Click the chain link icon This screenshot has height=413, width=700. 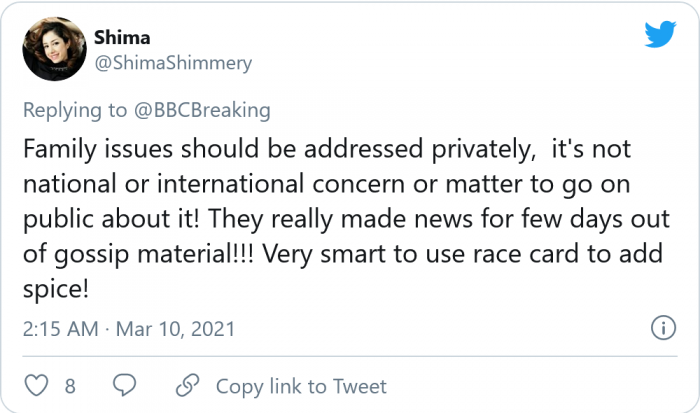click(187, 386)
